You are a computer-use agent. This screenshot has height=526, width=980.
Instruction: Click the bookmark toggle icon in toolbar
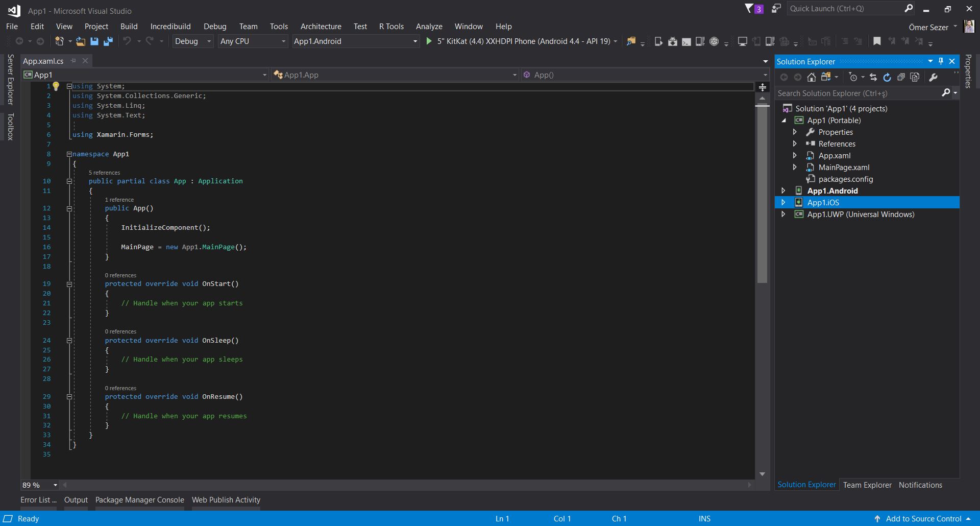[877, 41]
